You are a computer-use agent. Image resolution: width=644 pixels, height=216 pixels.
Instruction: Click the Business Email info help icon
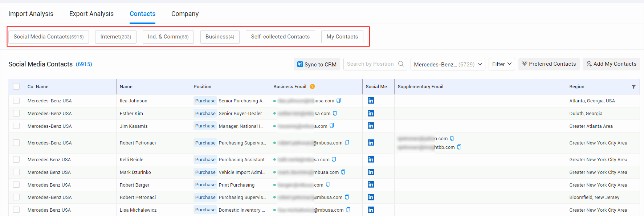[312, 86]
